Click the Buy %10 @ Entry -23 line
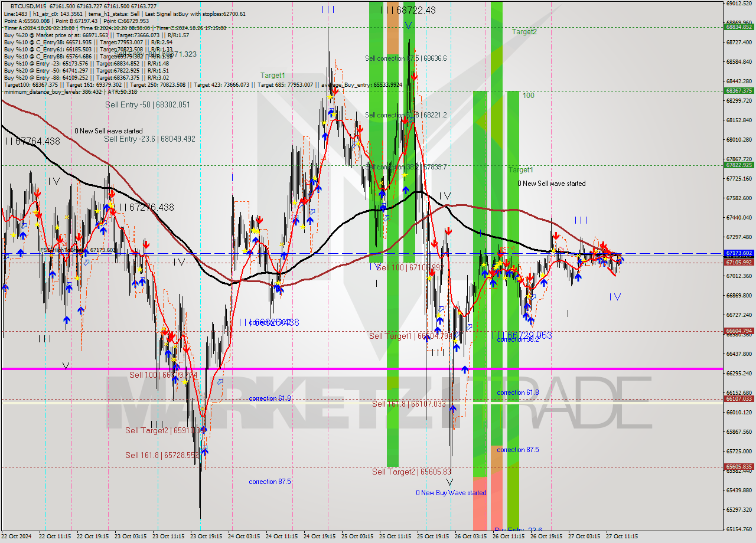 coord(86,63)
